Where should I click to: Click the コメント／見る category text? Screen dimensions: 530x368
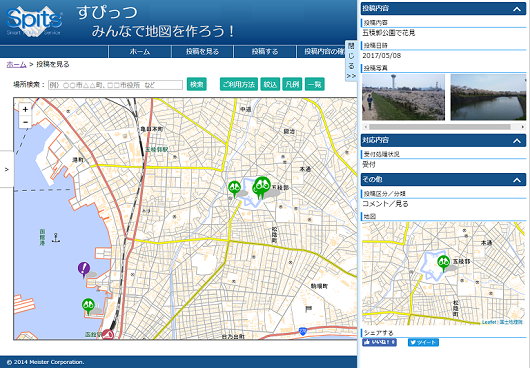(x=385, y=204)
